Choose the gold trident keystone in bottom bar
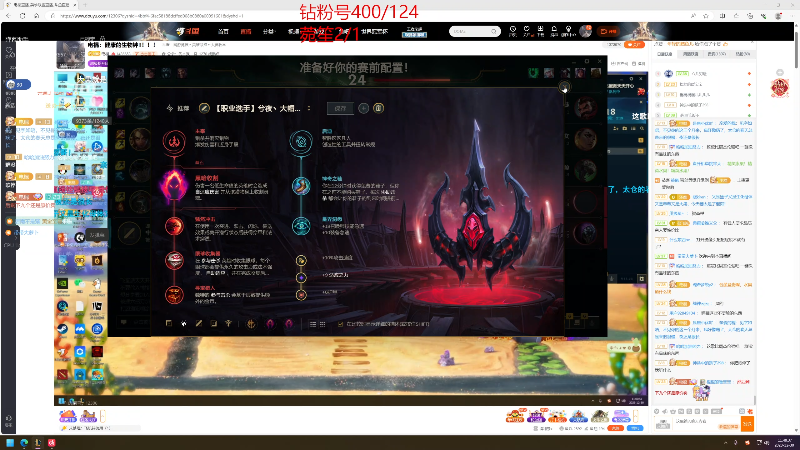800x450 pixels. coord(251,323)
